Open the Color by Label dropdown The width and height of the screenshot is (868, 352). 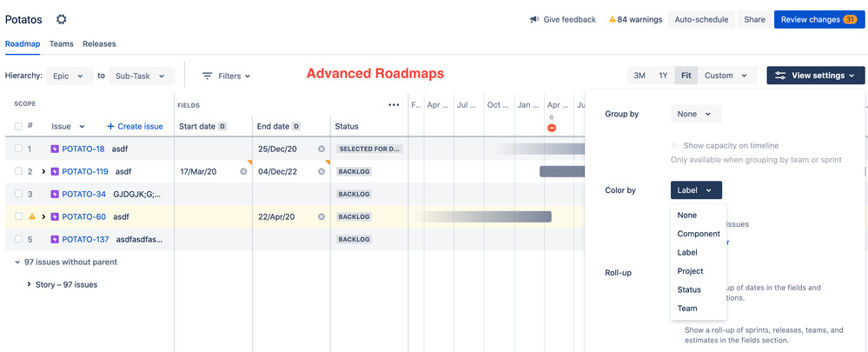click(696, 190)
